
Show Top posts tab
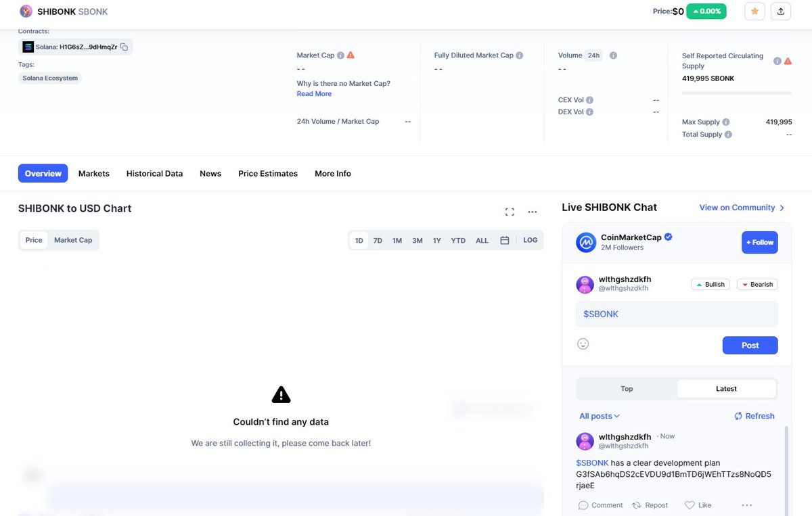click(x=627, y=389)
